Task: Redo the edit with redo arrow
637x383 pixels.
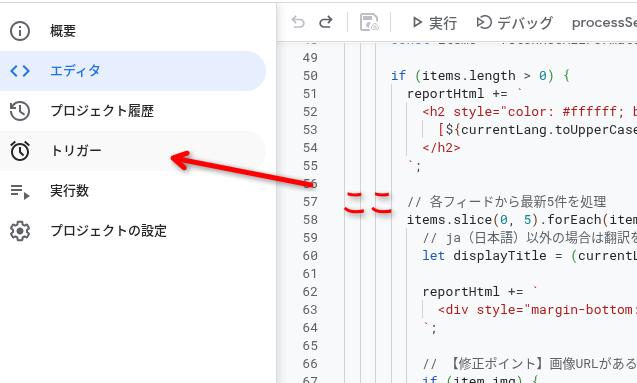Action: click(x=326, y=22)
